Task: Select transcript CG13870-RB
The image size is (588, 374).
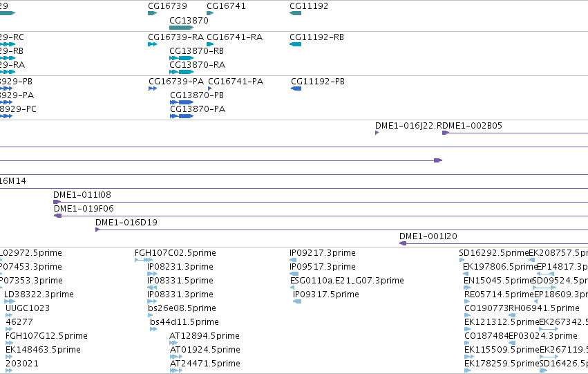Action: (x=196, y=51)
